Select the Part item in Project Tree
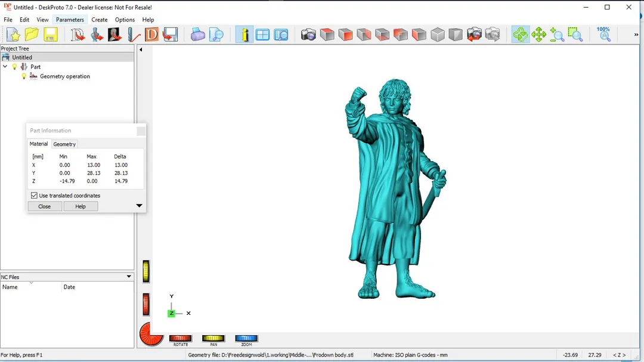644x362 pixels. coord(35,67)
